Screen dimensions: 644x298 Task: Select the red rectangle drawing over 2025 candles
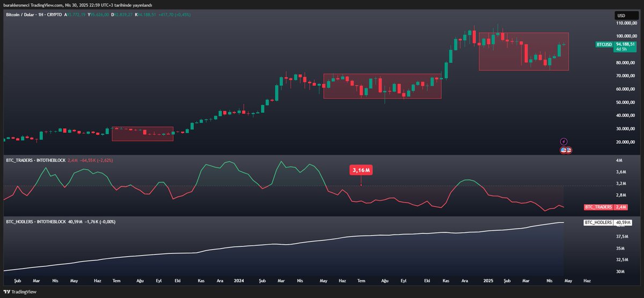point(523,52)
